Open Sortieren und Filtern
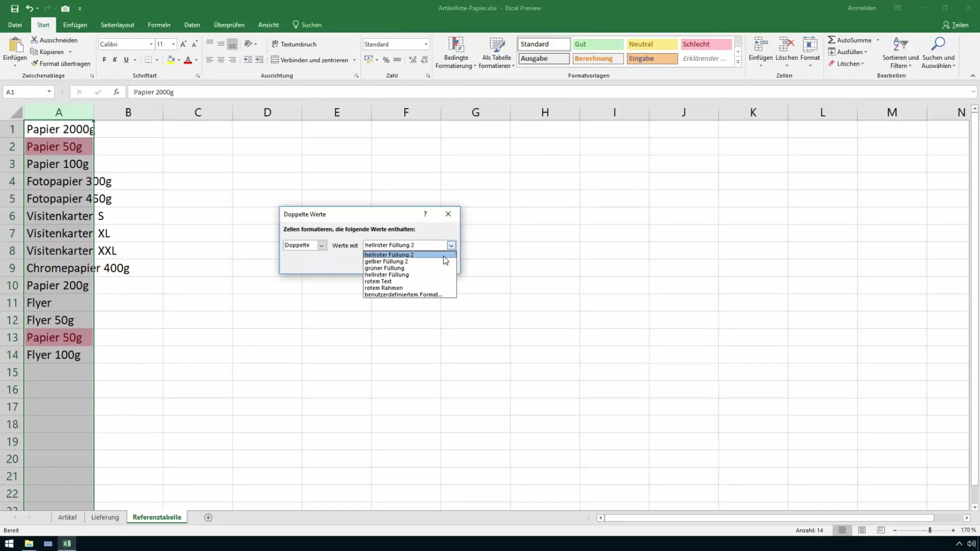The width and height of the screenshot is (980, 551). [900, 53]
